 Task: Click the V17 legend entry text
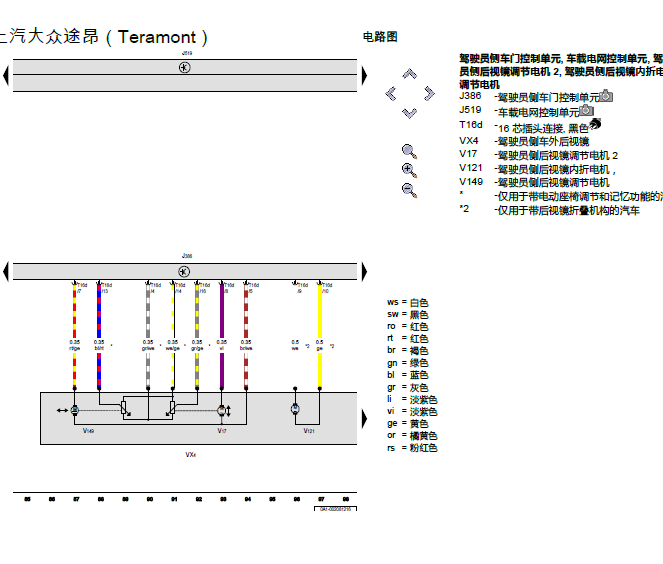click(x=557, y=155)
